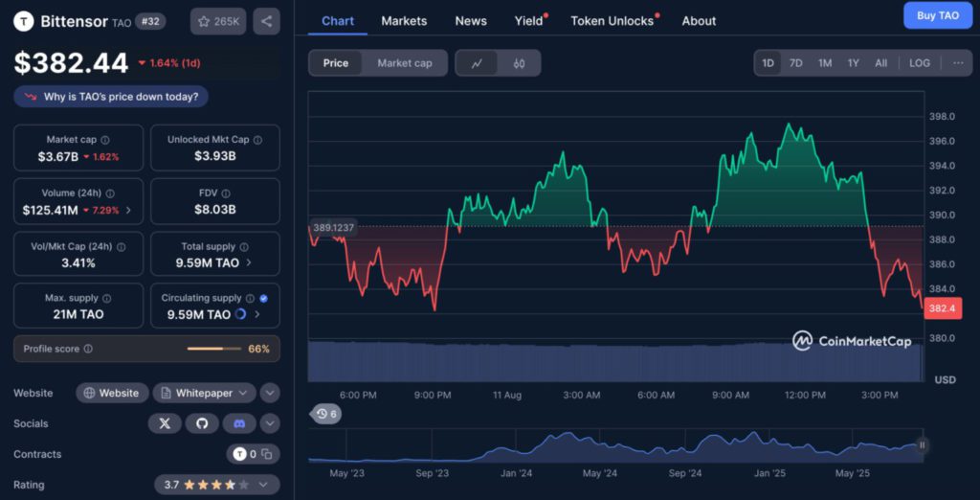
Task: Add Bittensor to watchlist via star button
Action: [217, 21]
